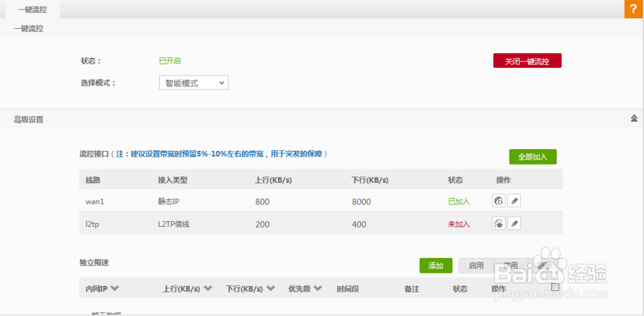Click the green 全部加入 button
Image resolution: width=644 pixels, height=316 pixels.
pos(533,157)
